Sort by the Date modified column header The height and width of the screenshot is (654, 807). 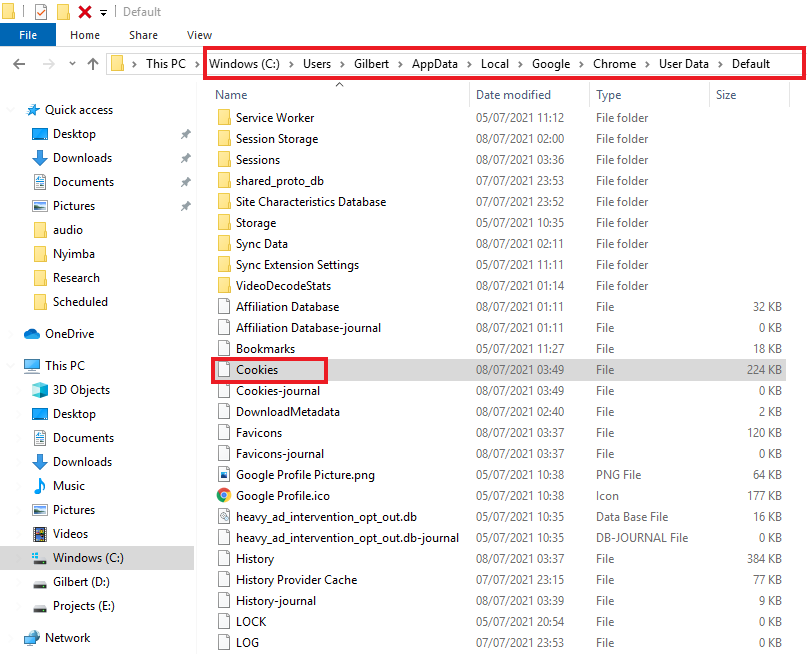(513, 95)
